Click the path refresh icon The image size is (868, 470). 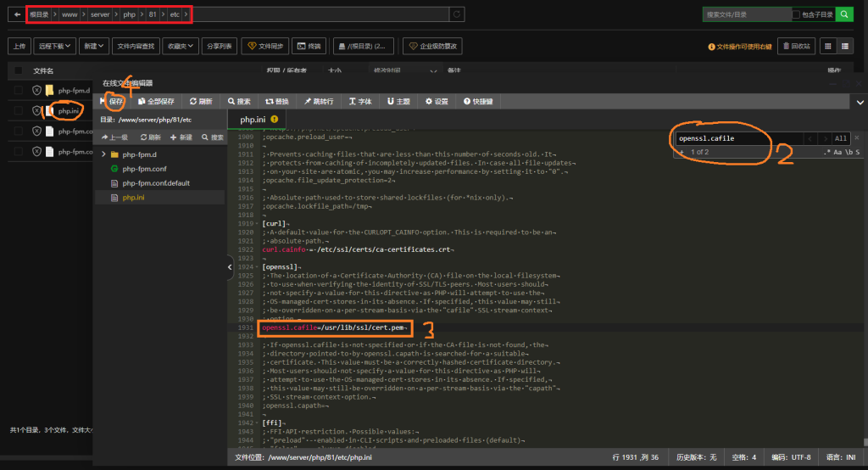457,14
